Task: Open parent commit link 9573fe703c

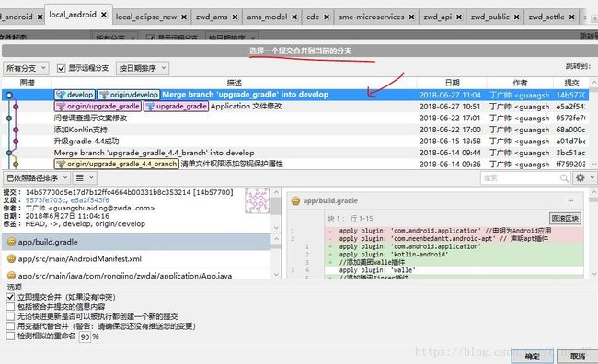Action: [x=45, y=200]
